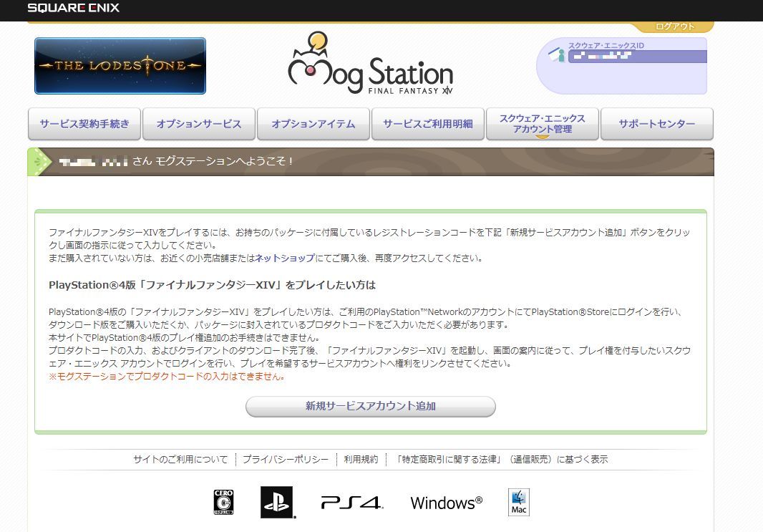Open 利用規約 footer link
Viewport: 763px width, 532px height.
[x=361, y=459]
